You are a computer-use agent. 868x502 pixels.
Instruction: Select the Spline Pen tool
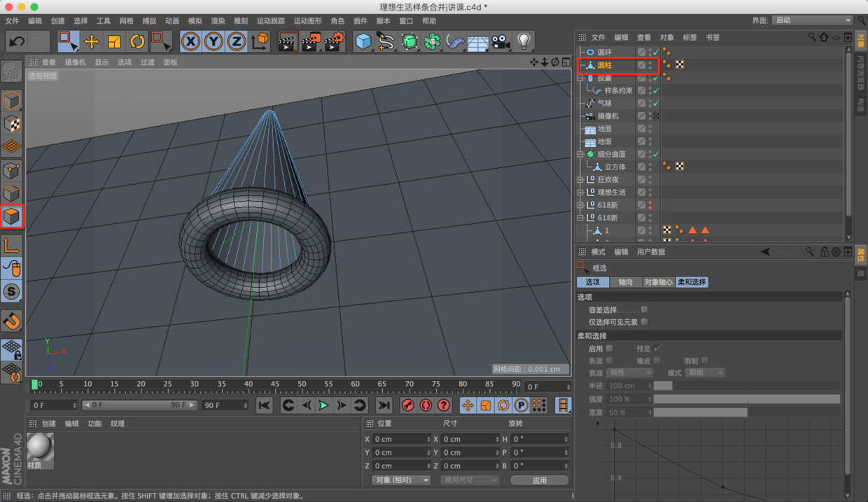[x=386, y=42]
